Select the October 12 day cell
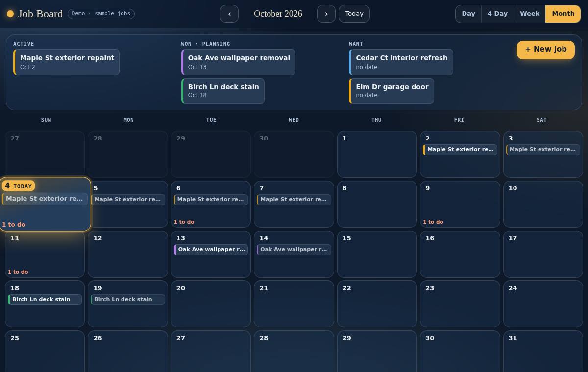This screenshot has height=372, width=588. click(x=128, y=254)
